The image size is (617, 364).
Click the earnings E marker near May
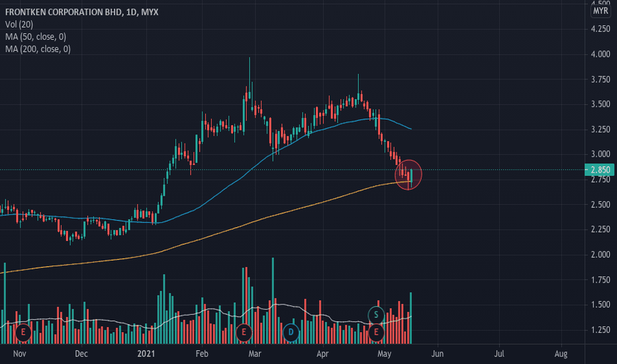click(376, 332)
